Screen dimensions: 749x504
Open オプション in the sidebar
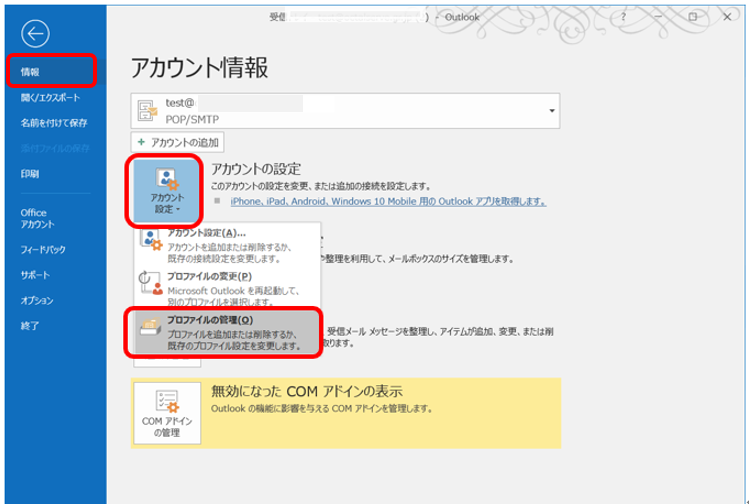tap(37, 300)
